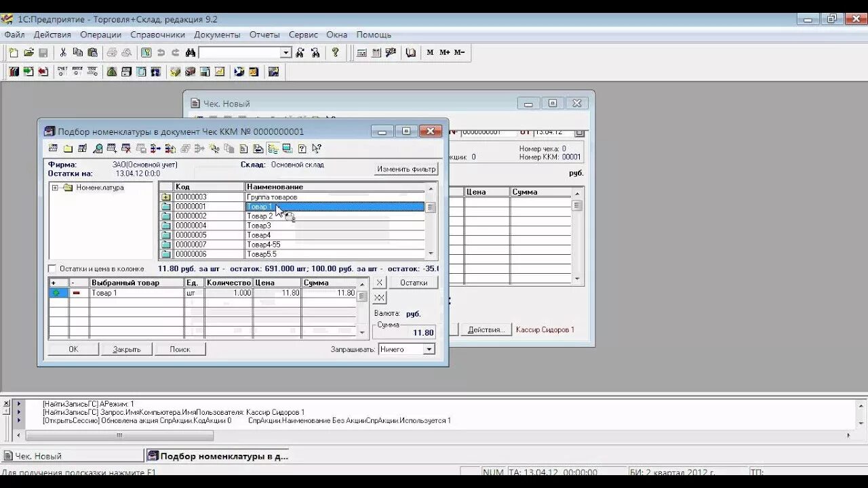Click the context help arrow icon in selection toolbar
The height and width of the screenshot is (488, 868).
[x=317, y=149]
